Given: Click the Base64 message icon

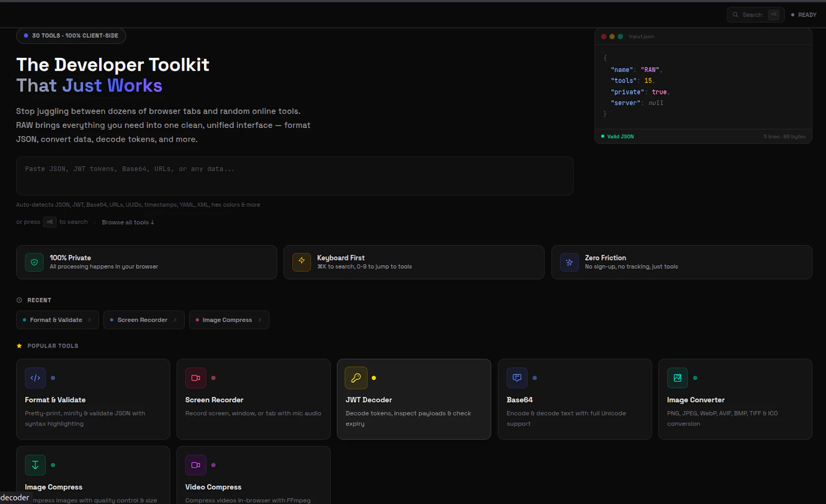Looking at the screenshot, I should pos(517,378).
